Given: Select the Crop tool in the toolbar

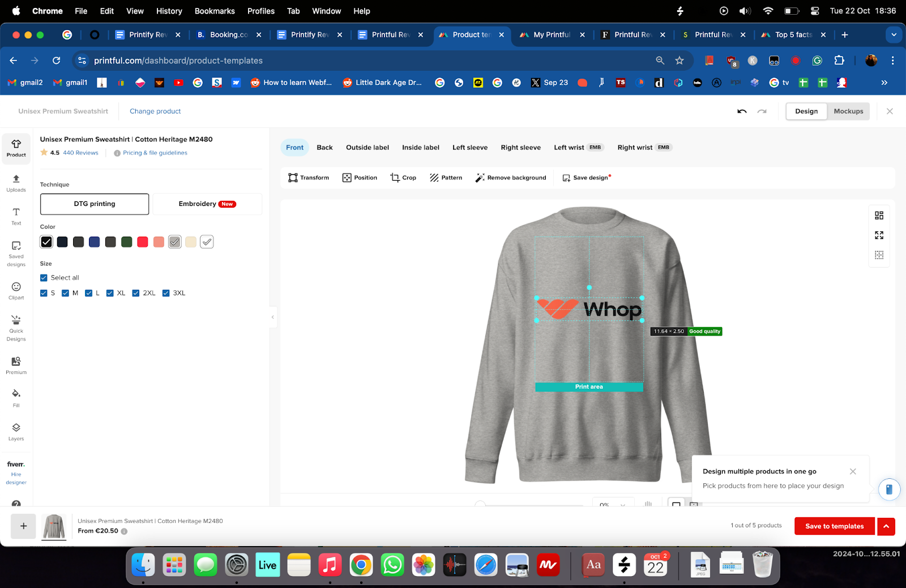Looking at the screenshot, I should [x=403, y=177].
